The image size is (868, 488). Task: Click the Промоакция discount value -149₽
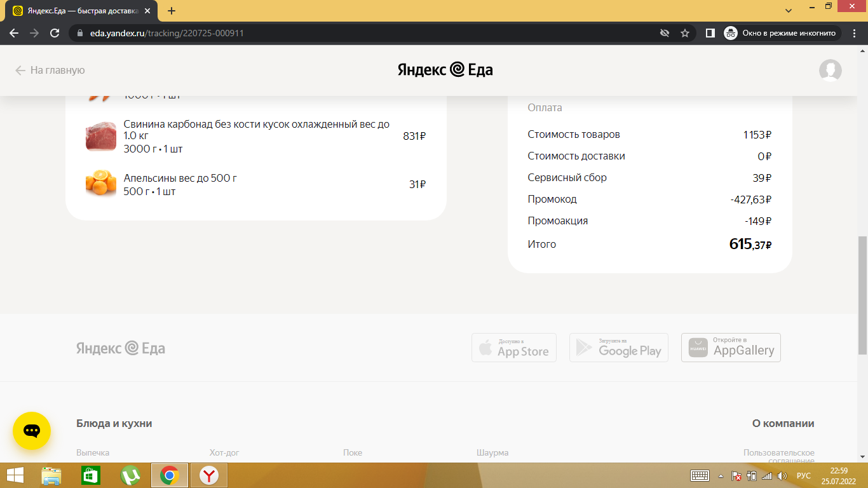[x=758, y=221]
